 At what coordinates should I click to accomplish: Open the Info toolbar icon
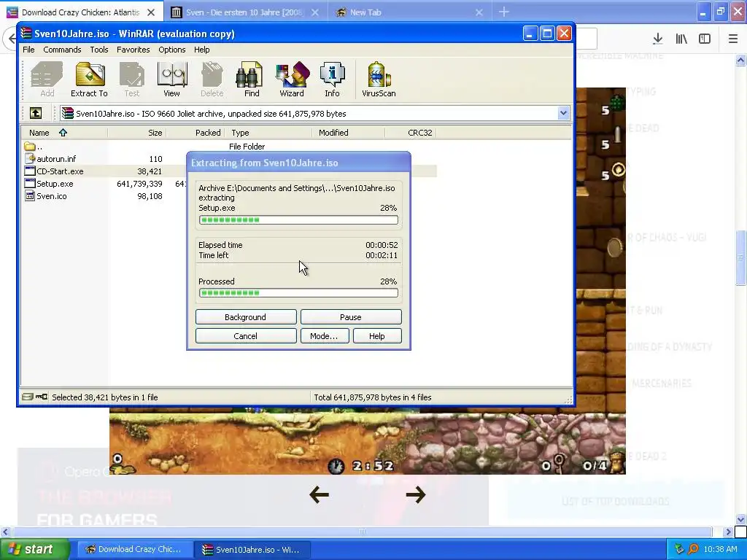[332, 79]
